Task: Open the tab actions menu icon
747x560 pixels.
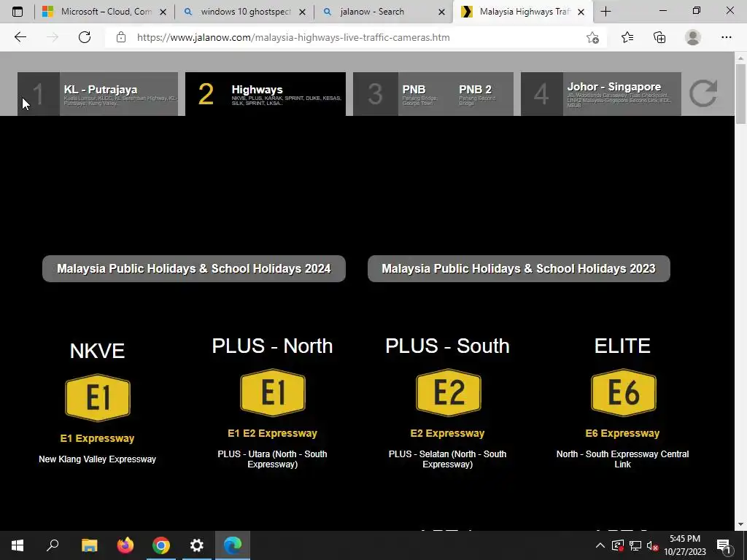Action: [18, 12]
